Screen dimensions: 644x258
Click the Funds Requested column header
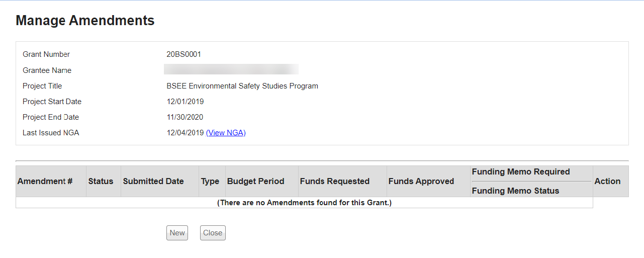(x=335, y=181)
